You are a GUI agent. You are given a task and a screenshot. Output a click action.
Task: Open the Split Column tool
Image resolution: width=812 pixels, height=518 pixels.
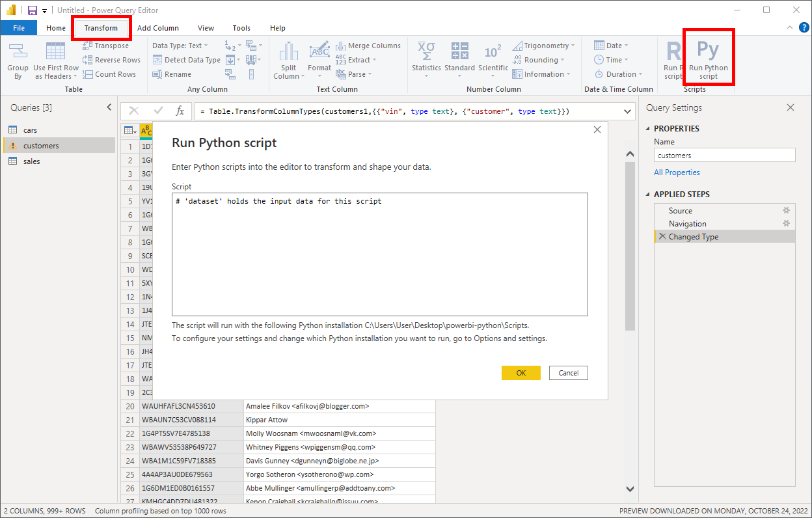click(x=288, y=59)
